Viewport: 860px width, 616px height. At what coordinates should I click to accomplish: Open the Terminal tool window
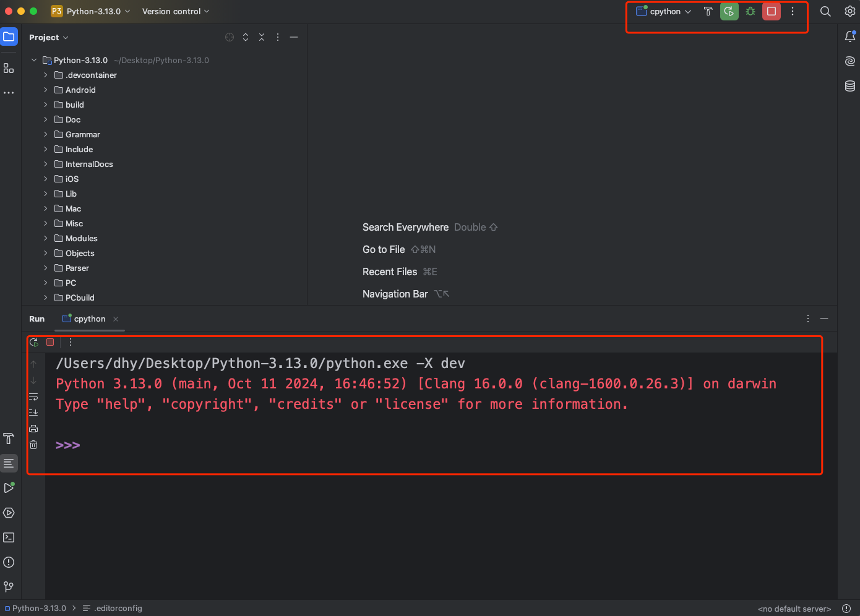click(9, 537)
